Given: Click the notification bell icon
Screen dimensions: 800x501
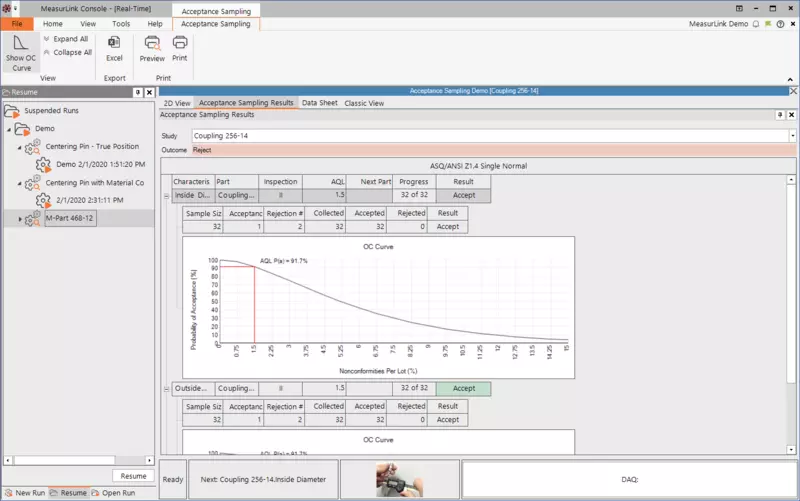Looking at the screenshot, I should (756, 24).
